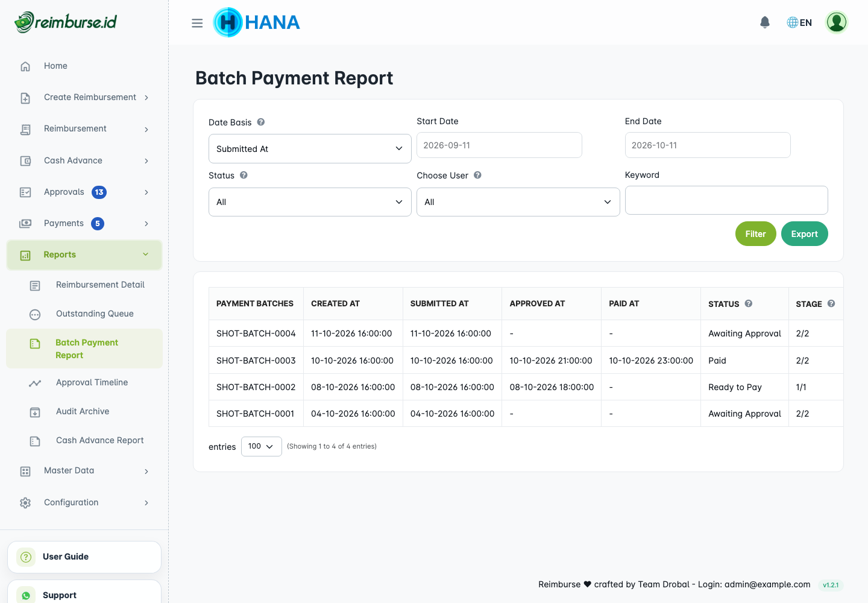Click the Export button

click(804, 234)
